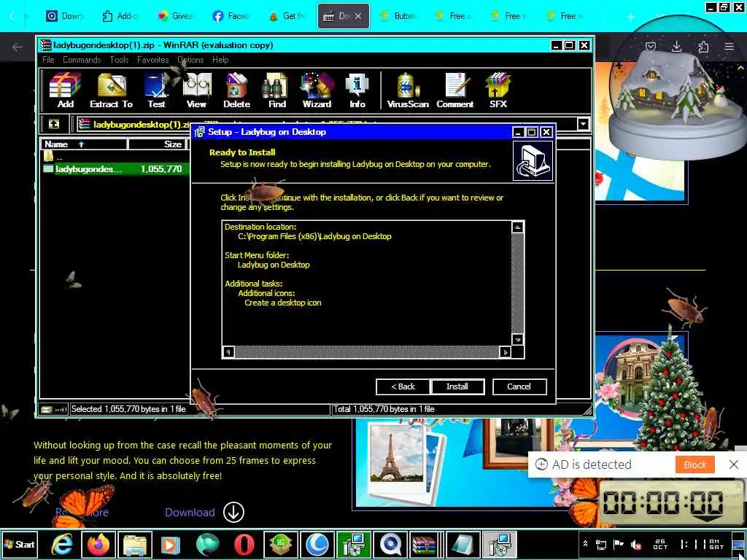The width and height of the screenshot is (747, 560).
Task: Click the Comment toolbar icon in WinRAR
Action: pos(455,90)
